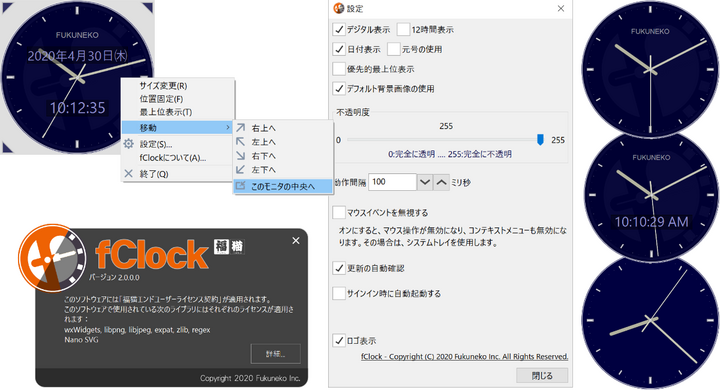Click the 2020年4月30日(木) date on clock

coord(78,56)
